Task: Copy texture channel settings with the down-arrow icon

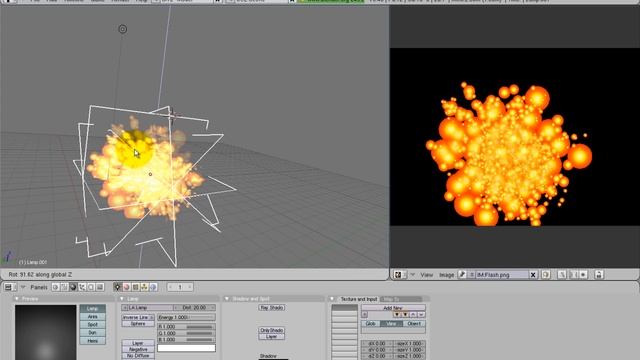Action: pyautogui.click(x=397, y=315)
